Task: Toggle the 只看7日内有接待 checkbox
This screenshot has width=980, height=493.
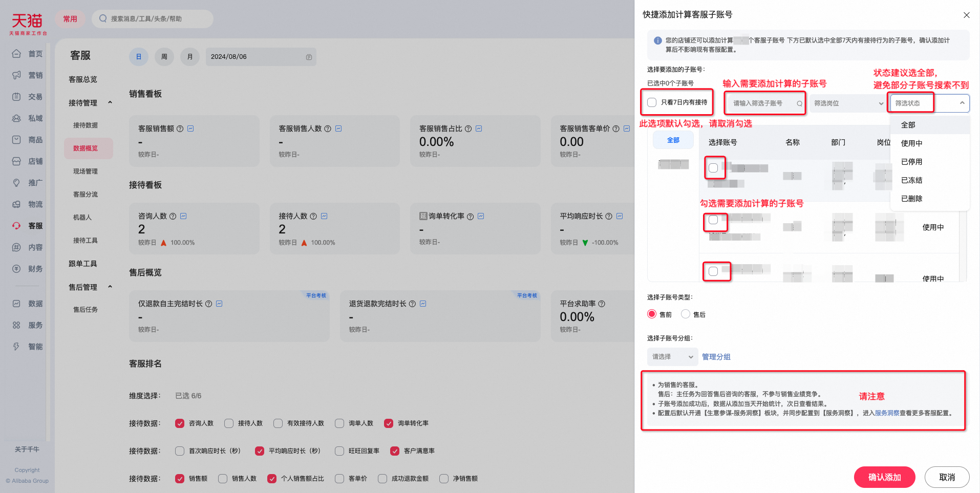Action: 652,102
